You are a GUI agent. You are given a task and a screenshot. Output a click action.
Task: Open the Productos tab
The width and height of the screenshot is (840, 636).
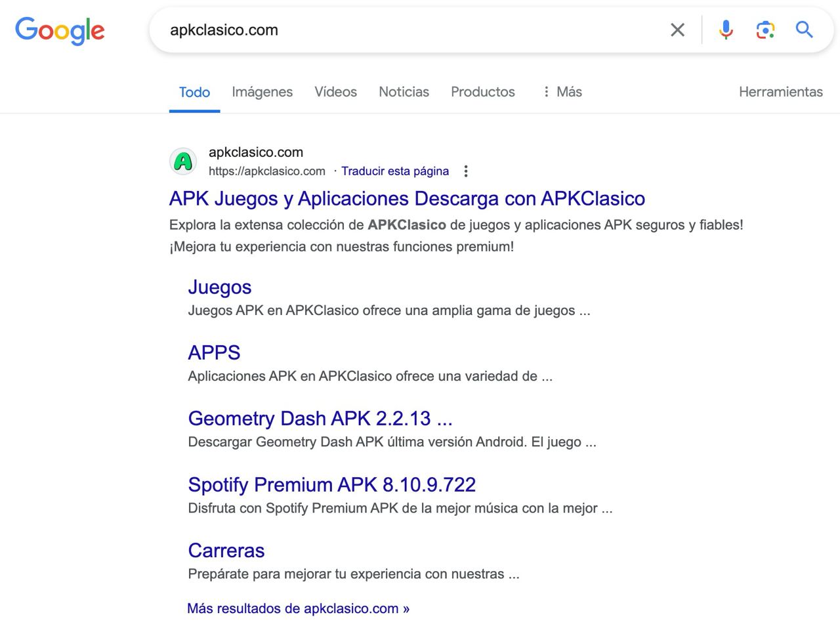coord(483,92)
